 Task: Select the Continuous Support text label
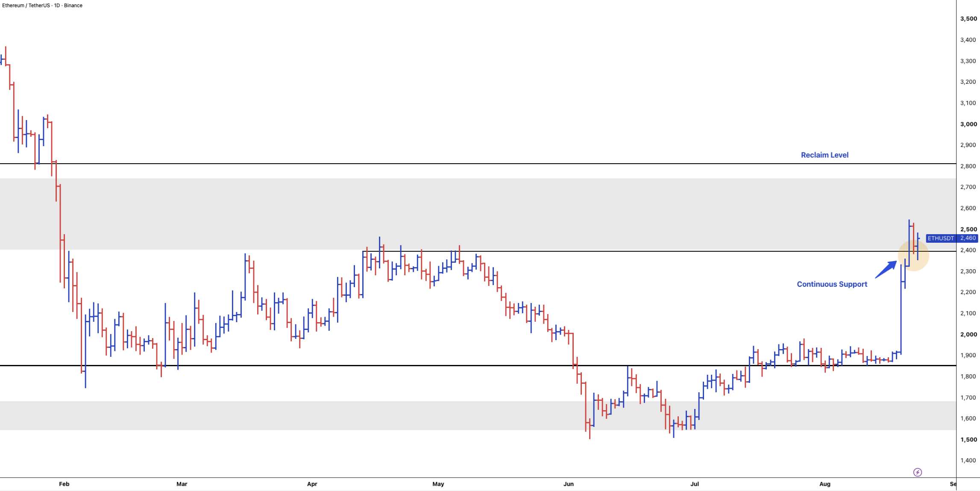click(832, 284)
